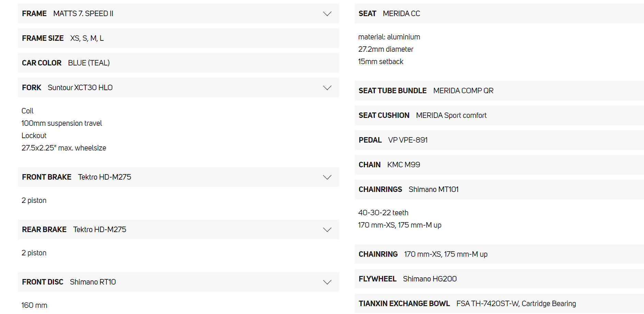Click the FRAME SIZE row
The height and width of the screenshot is (314, 644).
pos(178,38)
